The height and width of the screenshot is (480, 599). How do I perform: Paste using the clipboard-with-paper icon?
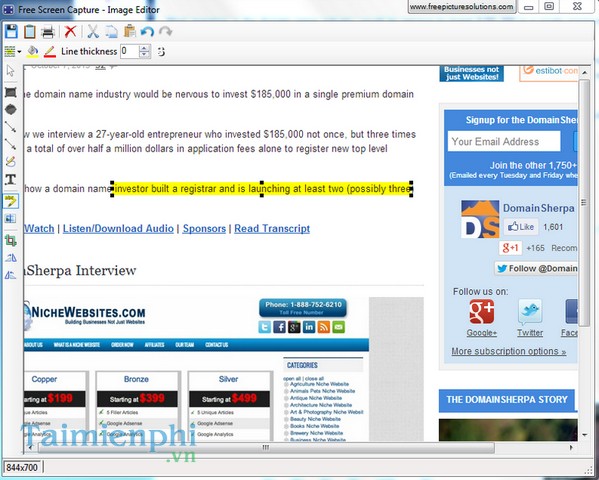tap(130, 31)
